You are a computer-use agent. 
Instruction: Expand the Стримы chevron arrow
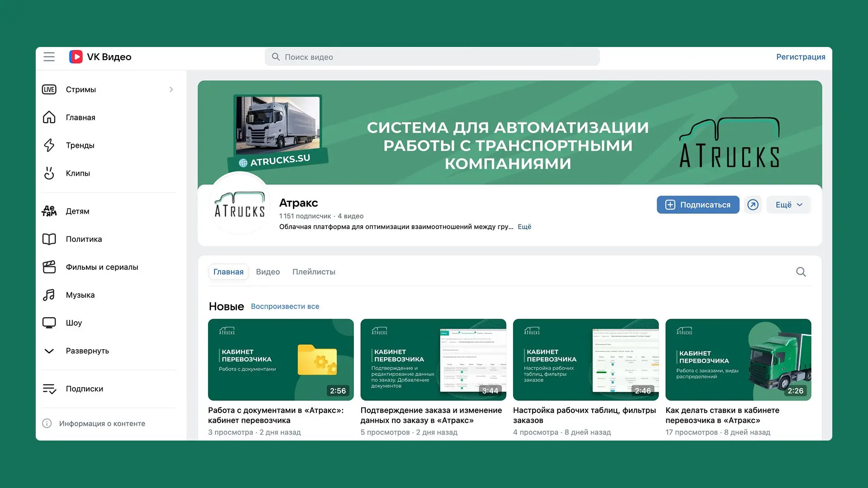[x=171, y=89]
